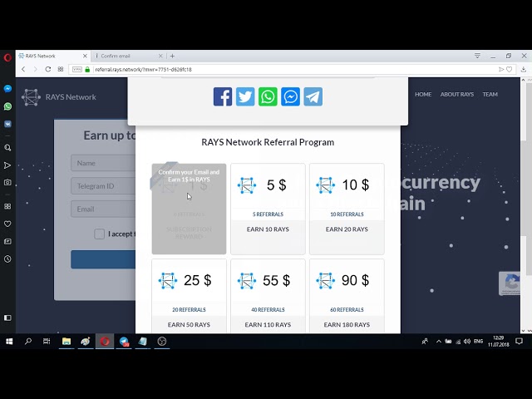This screenshot has width=532, height=399.
Task: Go back in browser
Action: click(x=23, y=69)
